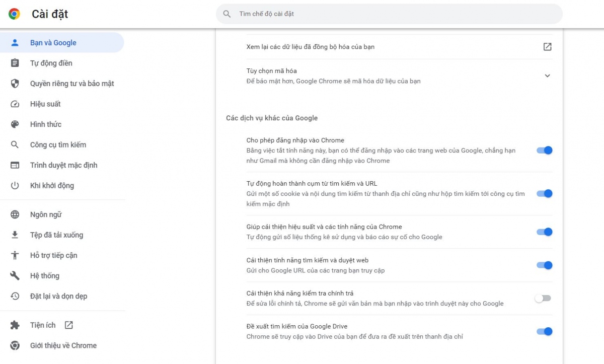The height and width of the screenshot is (364, 604).
Task: Click the Cài đặt page title
Action: point(50,14)
